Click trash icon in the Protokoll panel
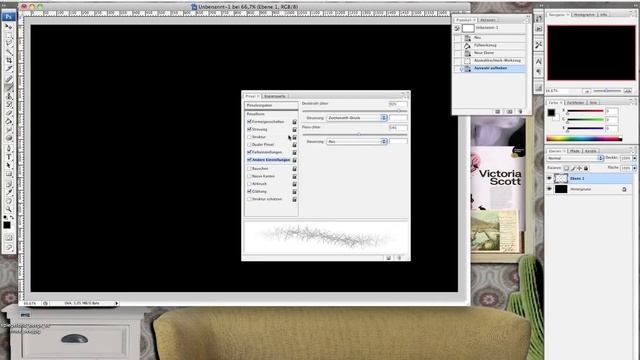Viewport: 640px width, 360px height. pyautogui.click(x=520, y=111)
